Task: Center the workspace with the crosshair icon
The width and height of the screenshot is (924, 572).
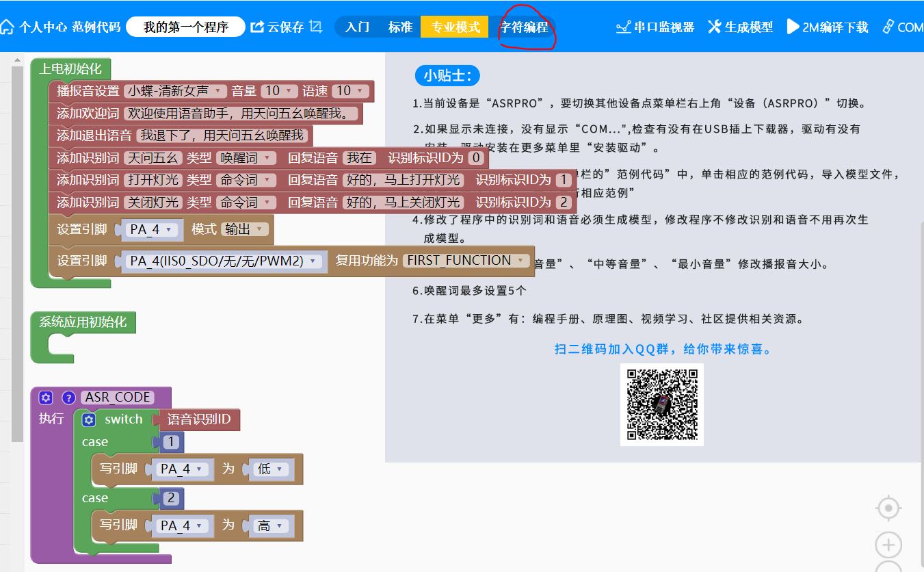Action: pos(888,508)
